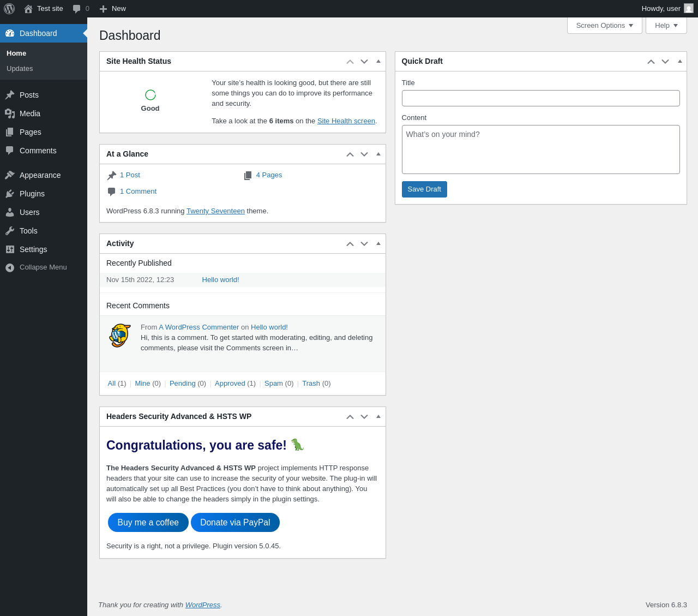Image resolution: width=698 pixels, height=616 pixels.
Task: Focus the Quick Draft Title field
Action: pyautogui.click(x=541, y=98)
